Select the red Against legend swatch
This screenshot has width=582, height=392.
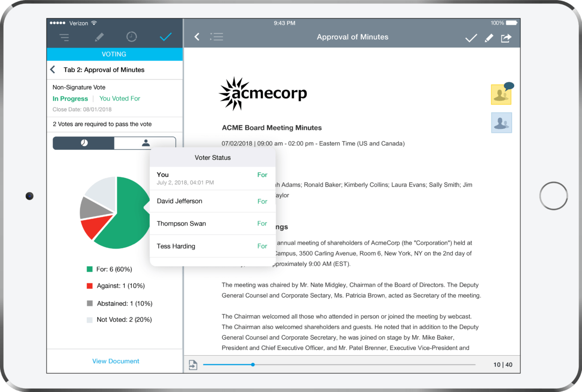(89, 286)
